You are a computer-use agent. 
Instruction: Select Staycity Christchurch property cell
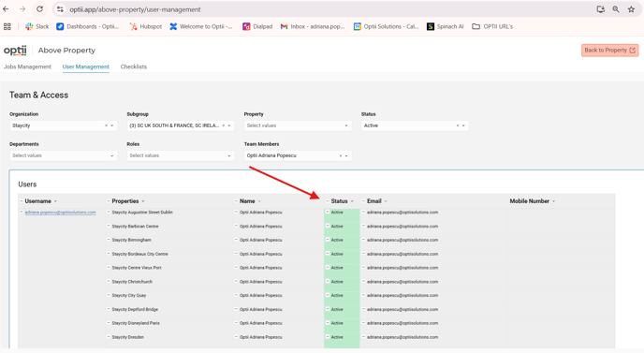pos(132,282)
